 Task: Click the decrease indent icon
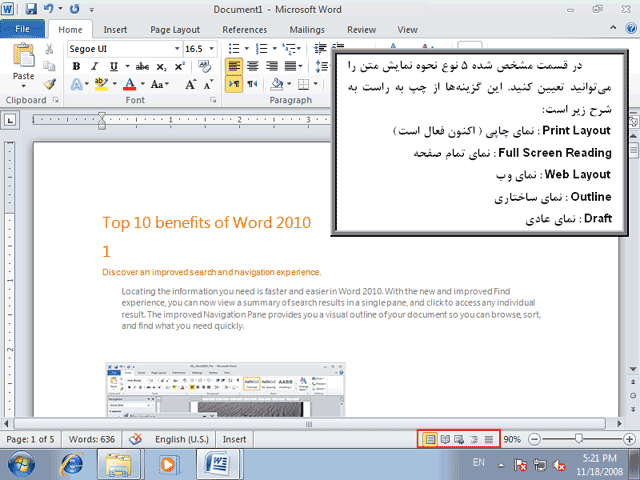pyautogui.click(x=320, y=49)
